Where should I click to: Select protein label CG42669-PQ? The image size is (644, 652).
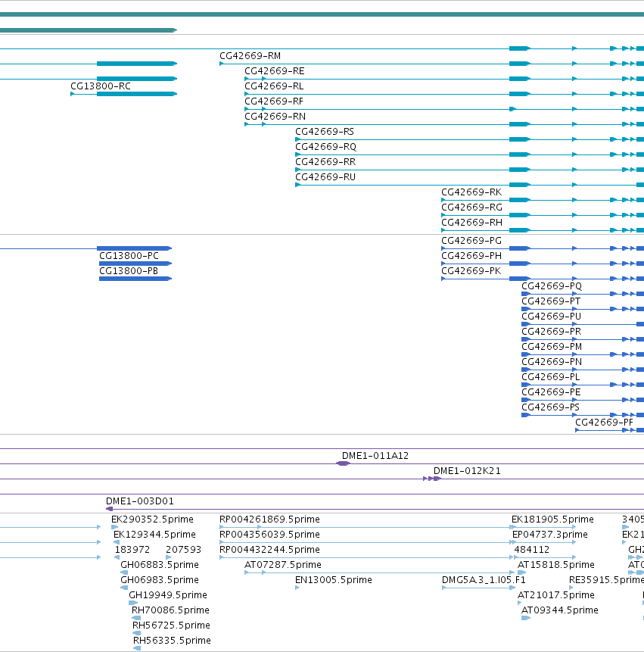click(x=552, y=286)
